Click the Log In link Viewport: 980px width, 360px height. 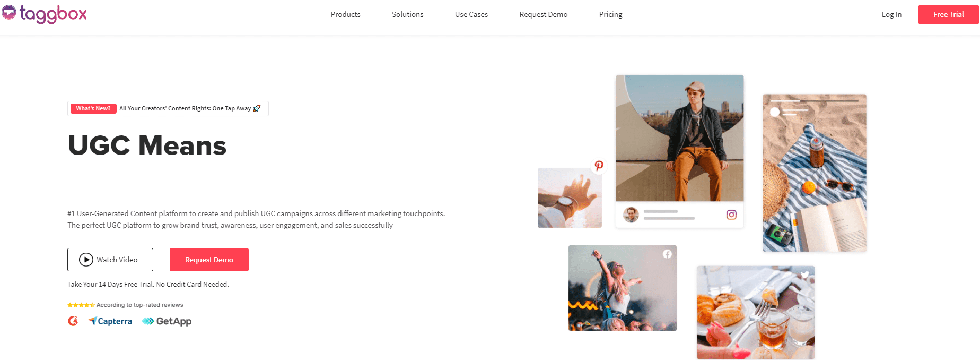(x=891, y=14)
